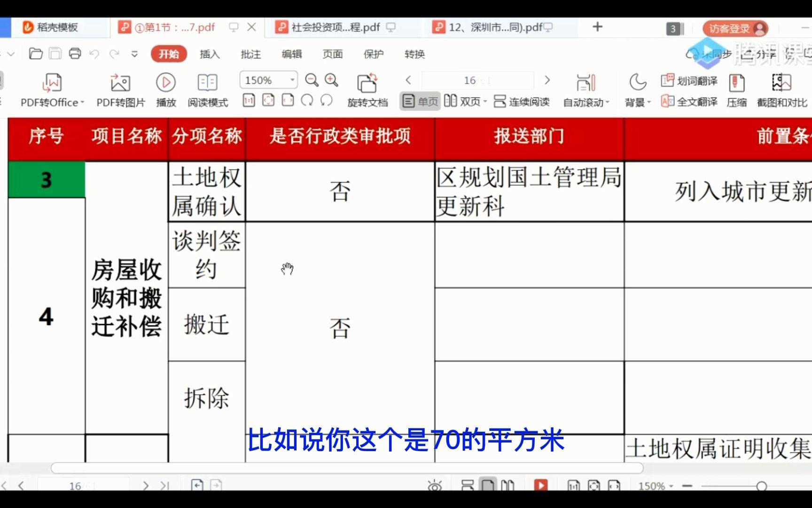The image size is (812, 508).
Task: Open the 保护 ribbon tab
Action: click(x=374, y=54)
